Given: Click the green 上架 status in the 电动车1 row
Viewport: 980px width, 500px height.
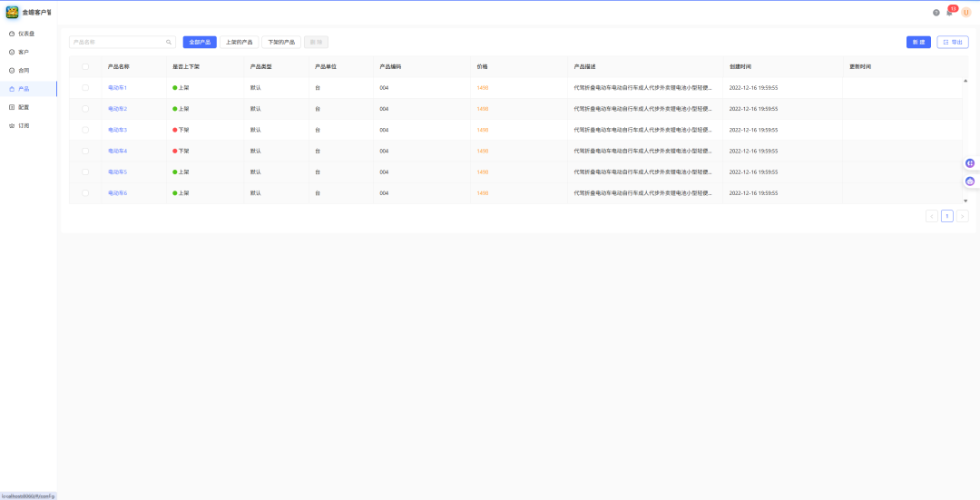Looking at the screenshot, I should (x=181, y=87).
